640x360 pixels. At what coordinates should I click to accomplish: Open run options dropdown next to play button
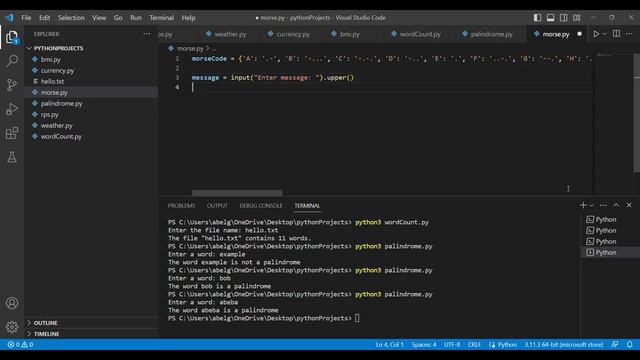(604, 34)
